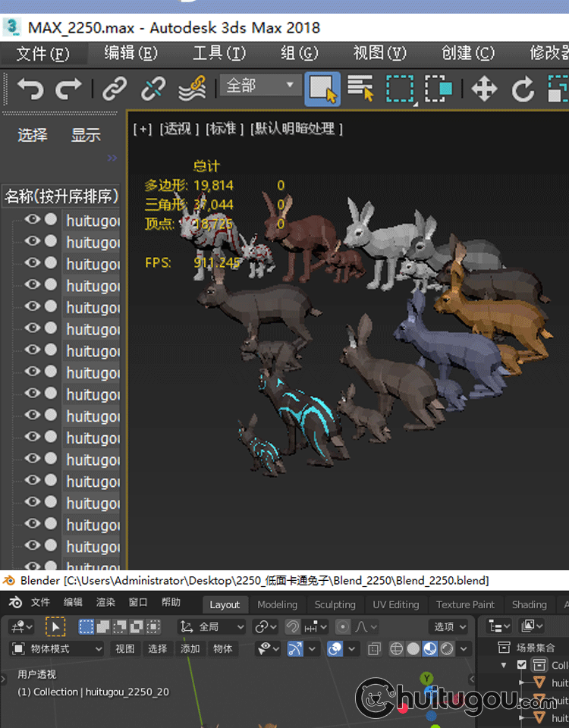Viewport: 569px width, 728px height.
Task: Activate the Select and Link chain tool
Action: pyautogui.click(x=115, y=89)
